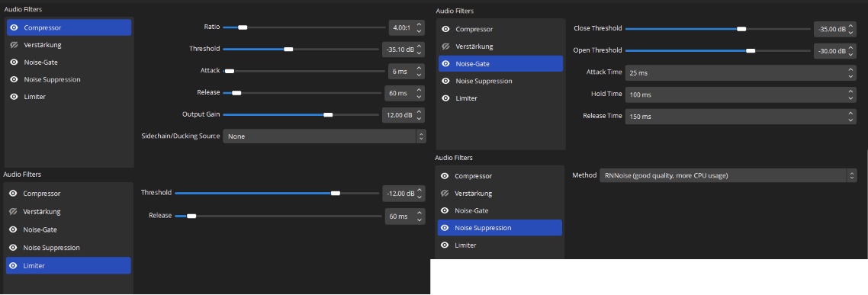
Task: Click the Compressor Attack slider handle
Action: click(x=229, y=71)
